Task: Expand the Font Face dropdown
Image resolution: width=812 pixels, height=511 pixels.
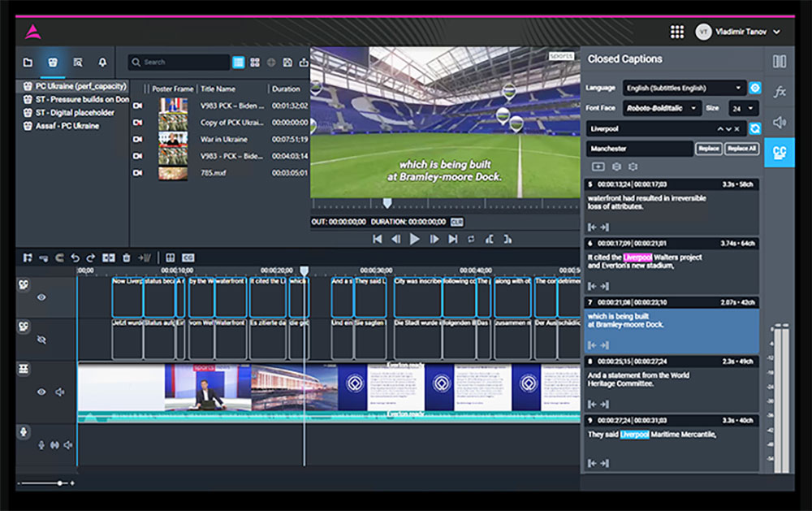Action: pos(662,108)
